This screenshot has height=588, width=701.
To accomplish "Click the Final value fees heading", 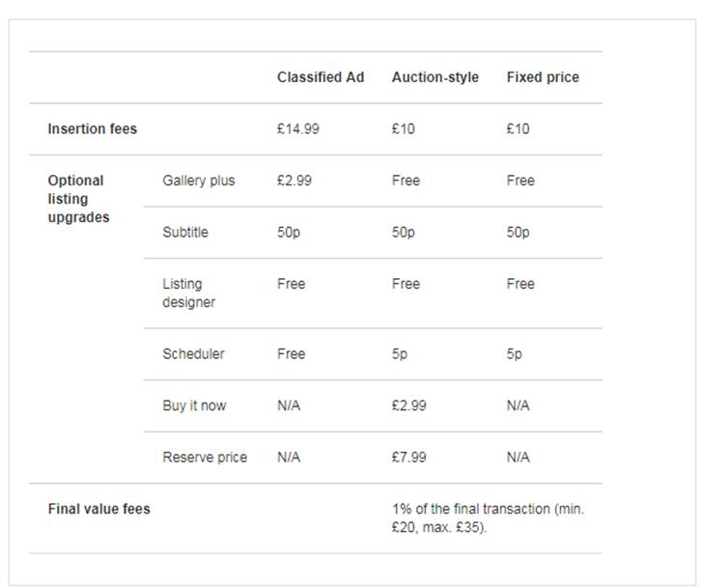I will point(99,509).
